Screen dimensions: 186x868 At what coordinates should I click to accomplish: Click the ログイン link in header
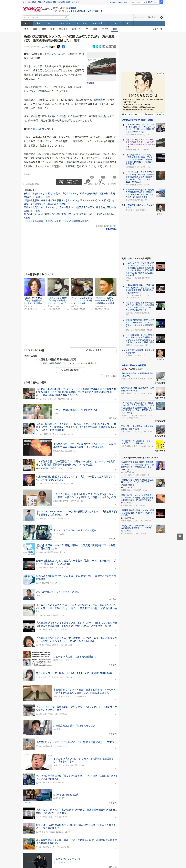[57, 11]
